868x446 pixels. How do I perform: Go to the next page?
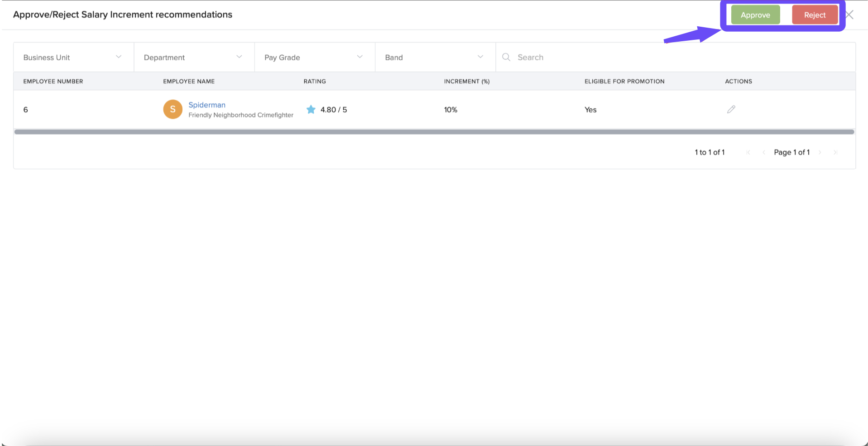(x=820, y=153)
